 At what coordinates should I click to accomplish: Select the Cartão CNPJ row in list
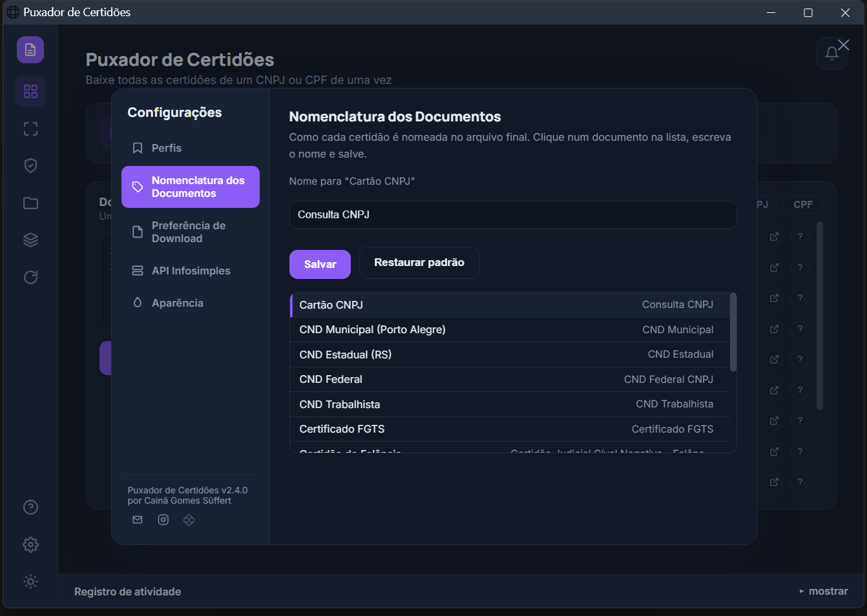coord(510,305)
